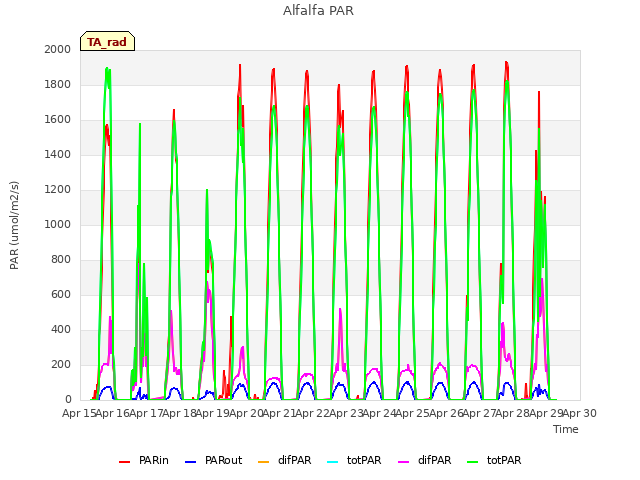
Task: Click the 1800 y-axis tick label
Action: point(58,84)
